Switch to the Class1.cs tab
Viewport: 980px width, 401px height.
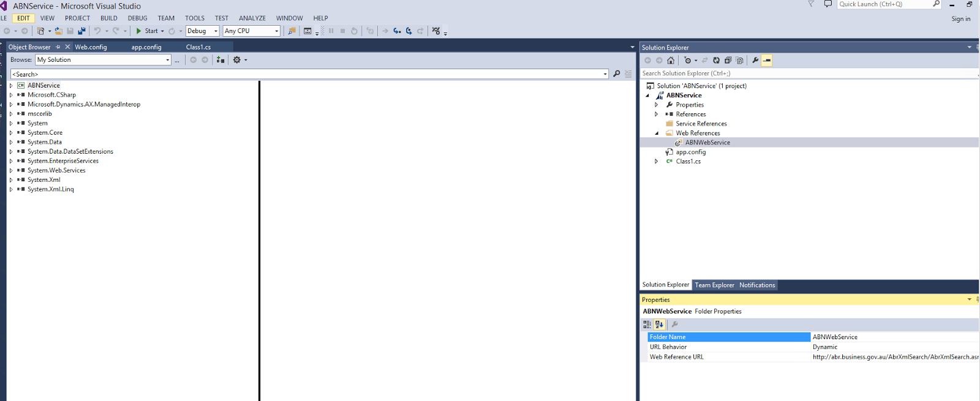point(198,47)
